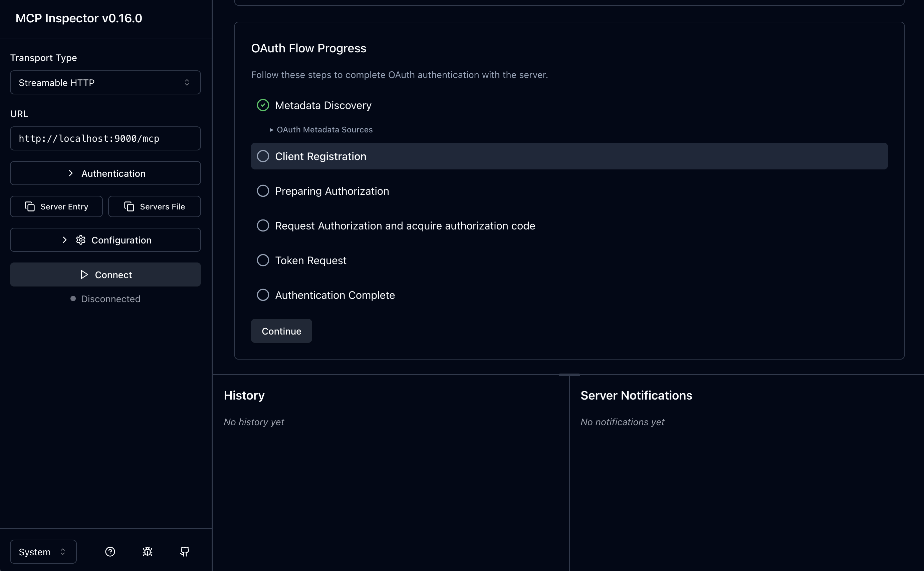
Task: Click Continue in OAuth flow
Action: click(x=281, y=331)
